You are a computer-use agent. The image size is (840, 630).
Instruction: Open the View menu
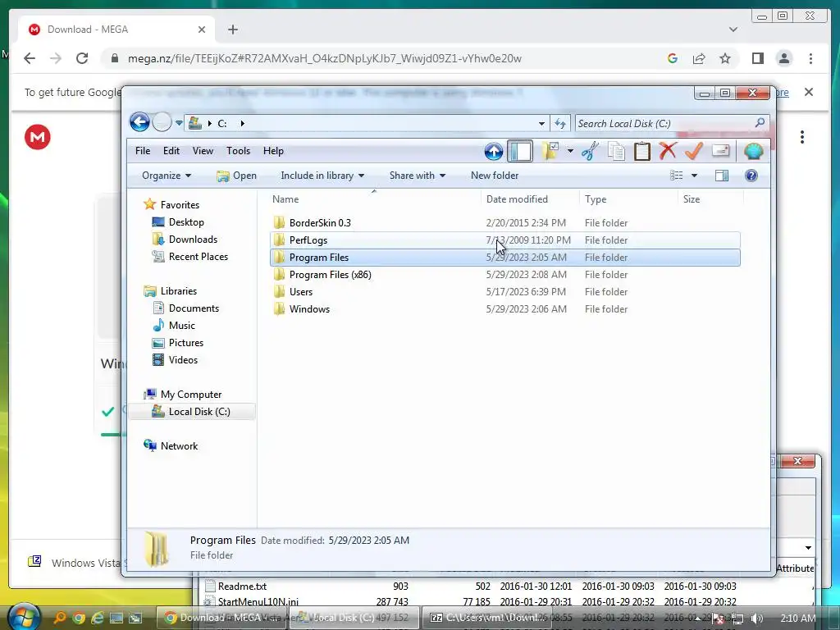pyautogui.click(x=203, y=151)
